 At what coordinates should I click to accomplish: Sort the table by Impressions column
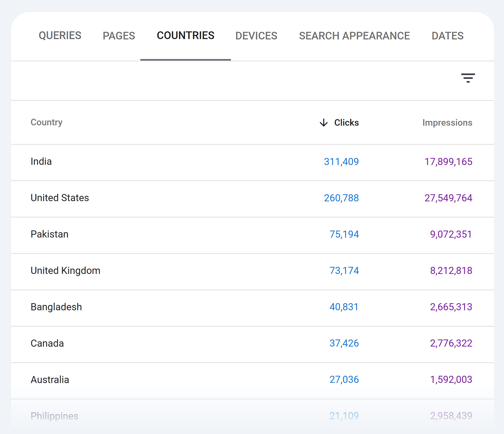[x=447, y=123]
